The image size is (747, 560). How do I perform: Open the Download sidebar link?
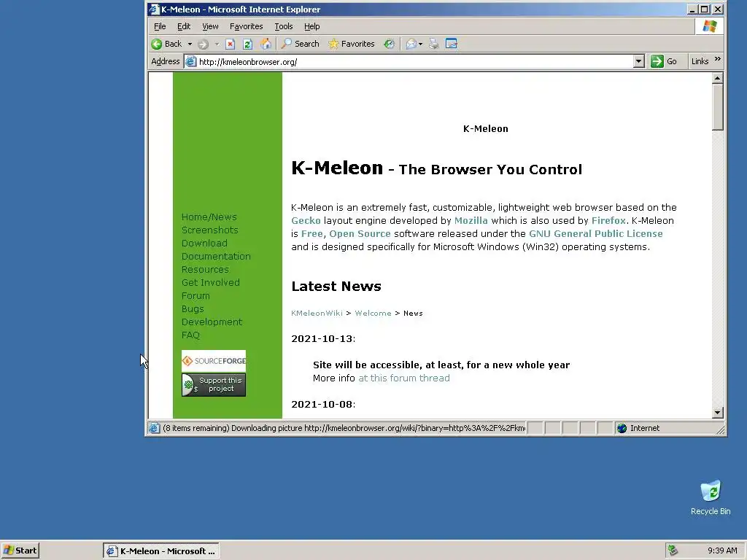tap(204, 244)
